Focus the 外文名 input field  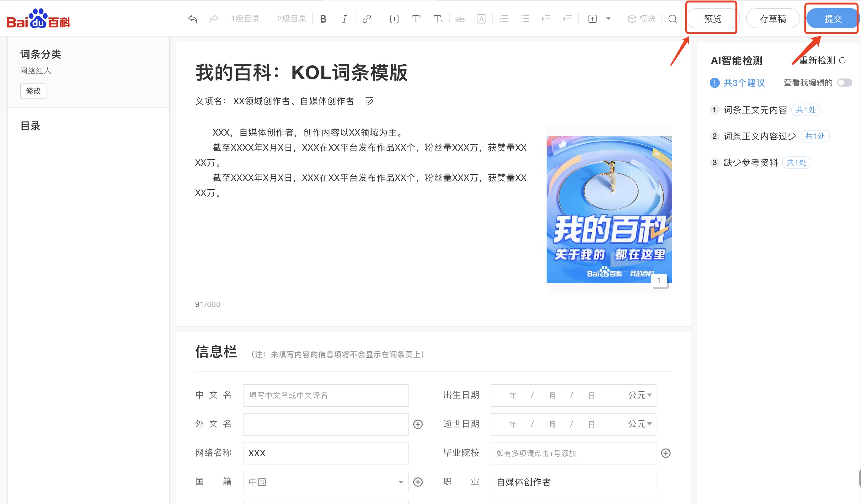[326, 424]
